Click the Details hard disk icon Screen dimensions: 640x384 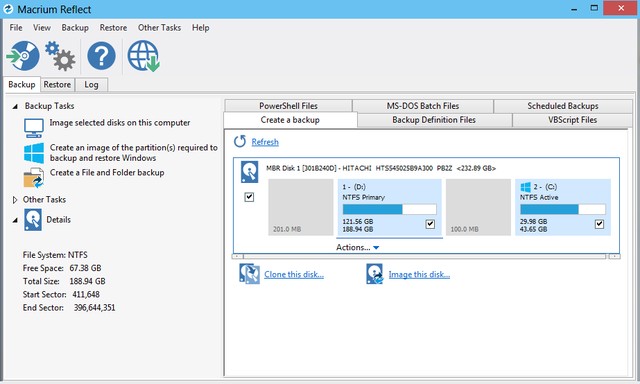33,220
